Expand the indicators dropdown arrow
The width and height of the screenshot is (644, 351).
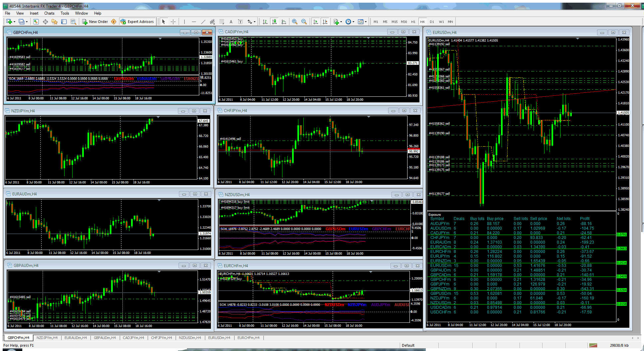(341, 22)
